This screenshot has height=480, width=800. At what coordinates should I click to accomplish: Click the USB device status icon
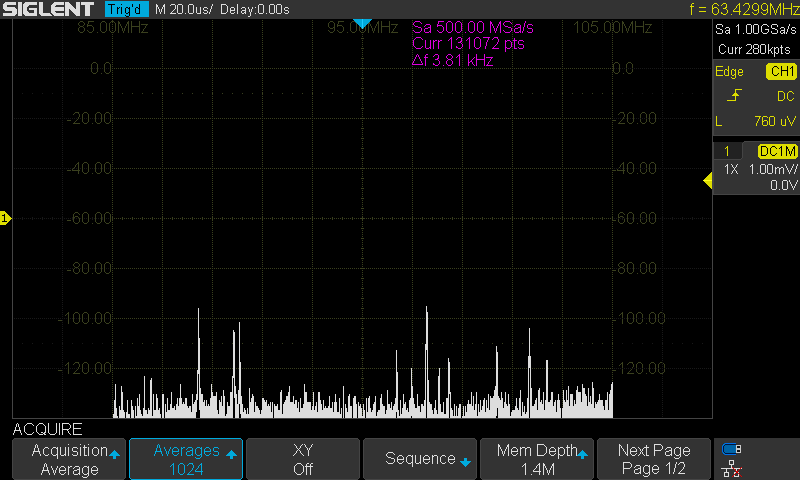pos(732,449)
